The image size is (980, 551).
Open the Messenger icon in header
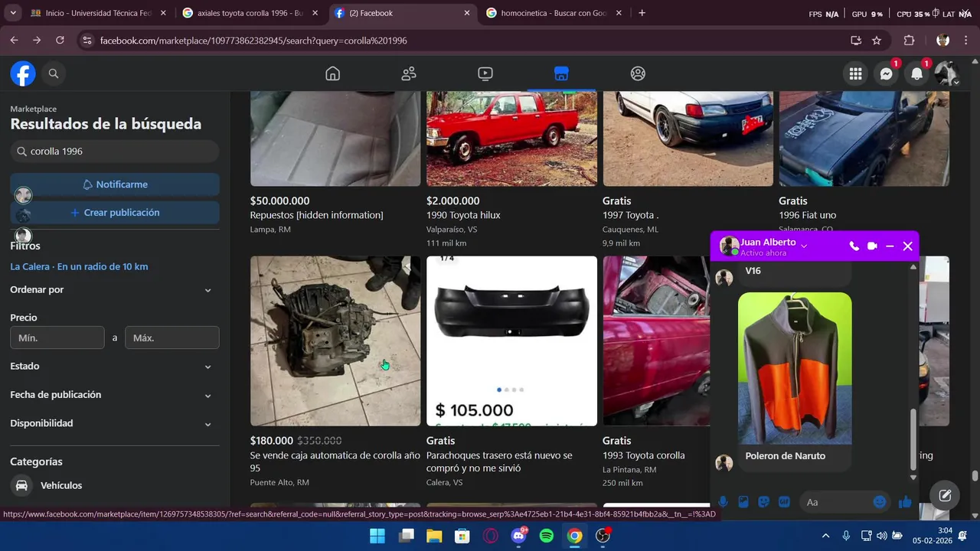pyautogui.click(x=886, y=73)
